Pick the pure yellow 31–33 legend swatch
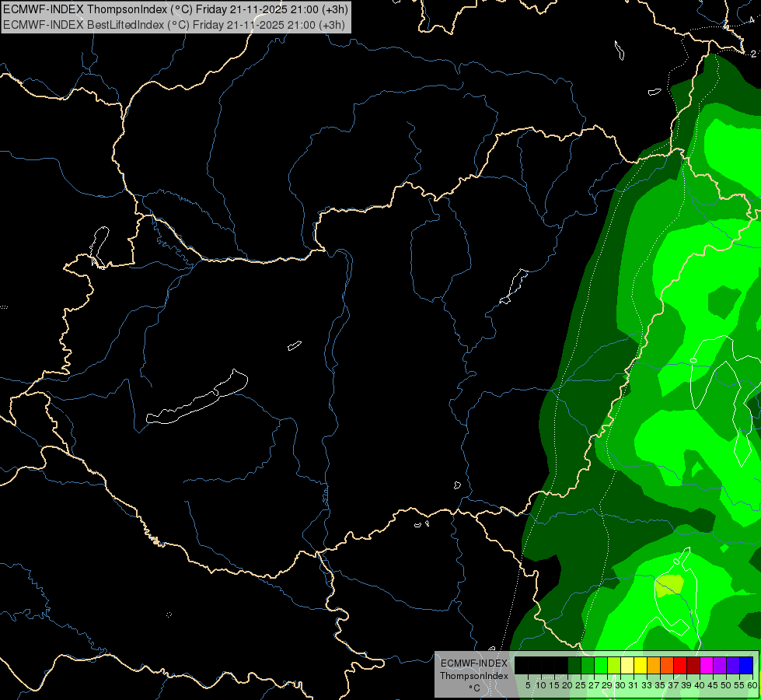Screen dimensions: 761x700 click(x=641, y=666)
